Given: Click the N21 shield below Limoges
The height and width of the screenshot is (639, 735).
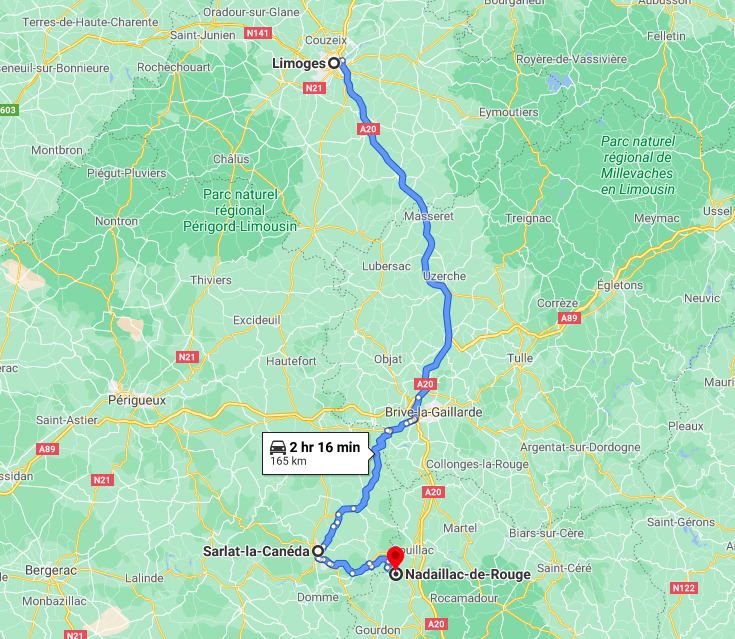Looking at the screenshot, I should click(314, 88).
